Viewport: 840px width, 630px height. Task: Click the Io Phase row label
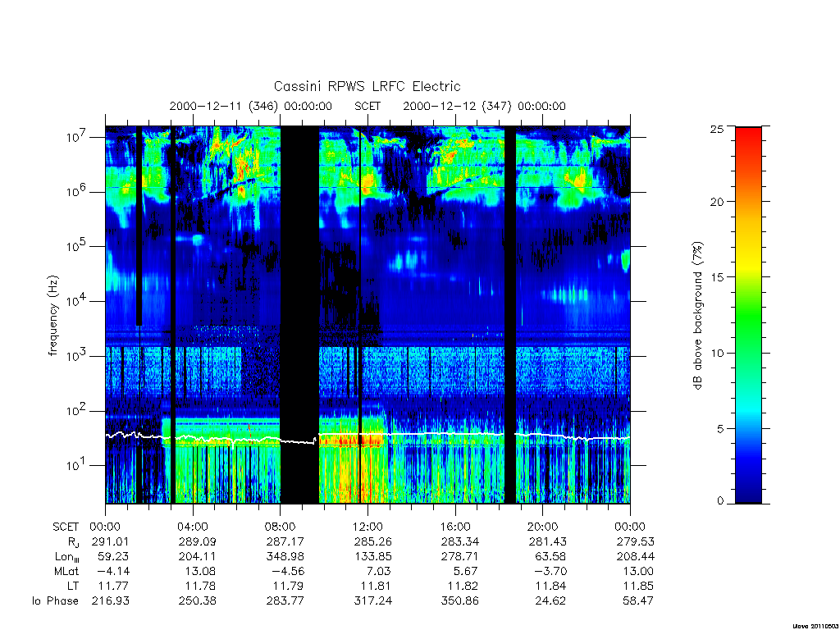pyautogui.click(x=55, y=601)
